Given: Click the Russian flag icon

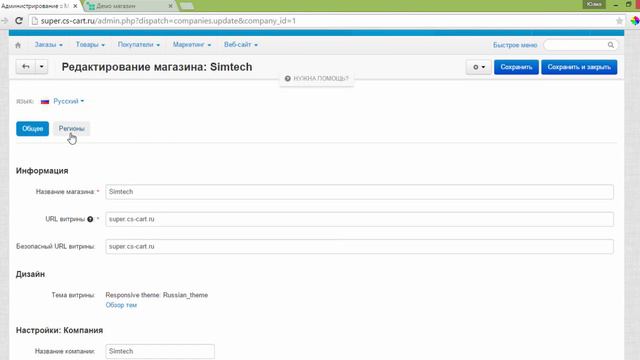Looking at the screenshot, I should (45, 101).
